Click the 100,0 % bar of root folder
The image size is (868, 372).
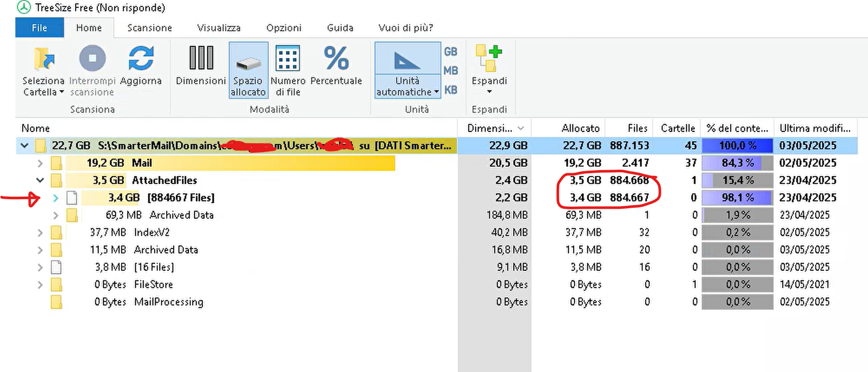737,145
